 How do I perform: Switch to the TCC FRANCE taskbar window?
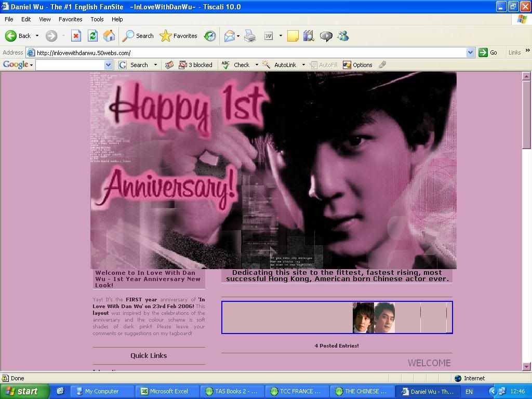298,391
